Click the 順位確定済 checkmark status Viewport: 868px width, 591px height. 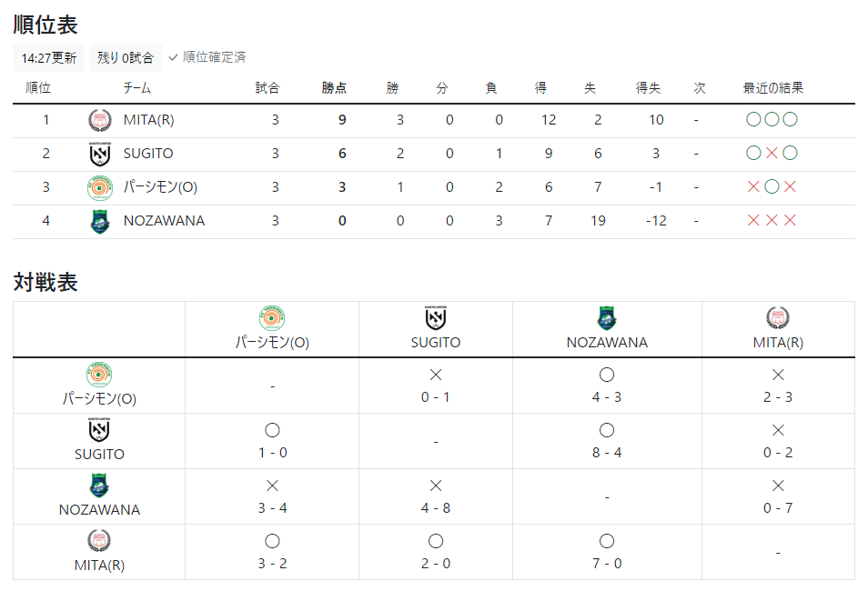point(207,57)
